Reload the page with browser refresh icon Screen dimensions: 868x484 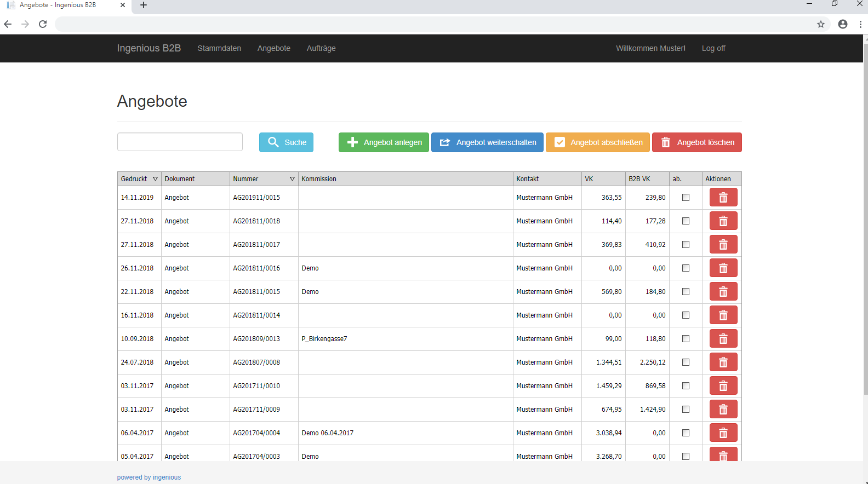[x=43, y=24]
